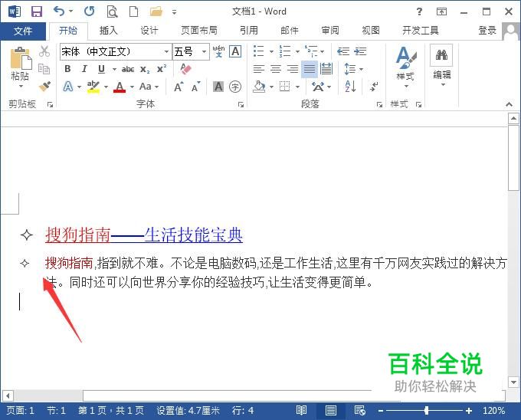This screenshot has width=521, height=420.
Task: Switch to the 页面布局 Page Layout tab
Action: pyautogui.click(x=198, y=31)
